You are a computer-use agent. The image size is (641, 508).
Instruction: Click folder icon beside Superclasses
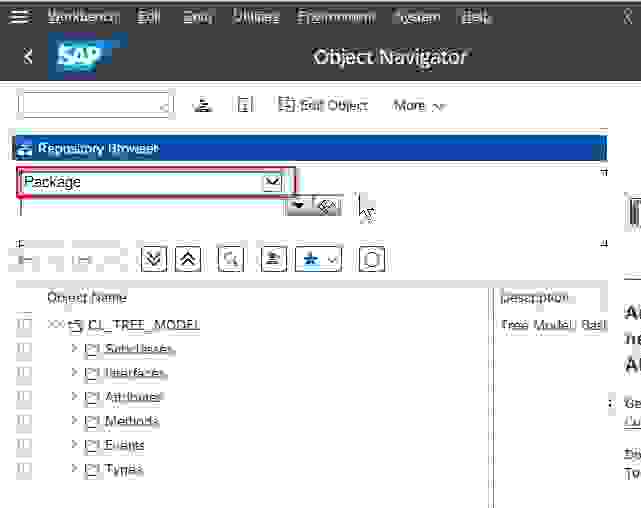point(92,349)
